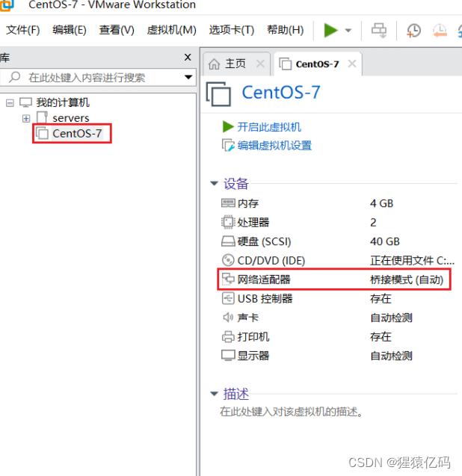Open the 文件(F) menu
The height and width of the screenshot is (476, 462).
coord(23,30)
